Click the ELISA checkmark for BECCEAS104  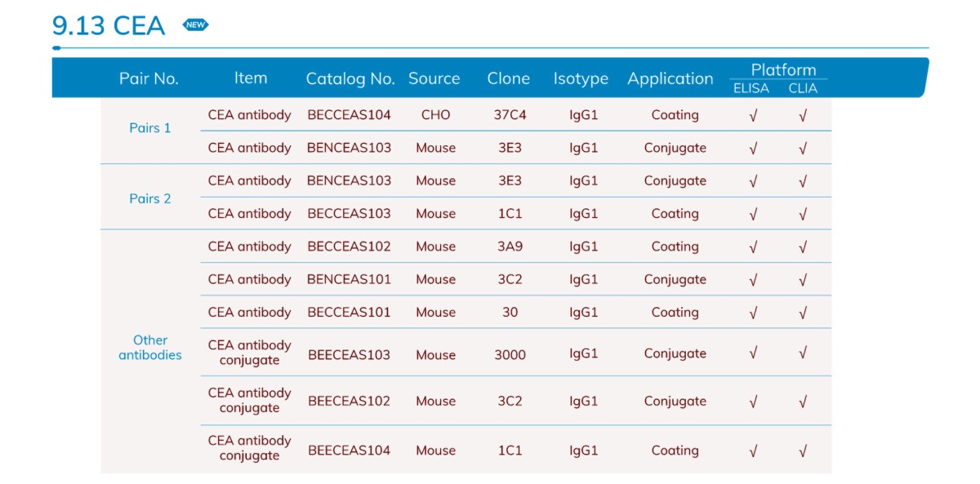(753, 116)
